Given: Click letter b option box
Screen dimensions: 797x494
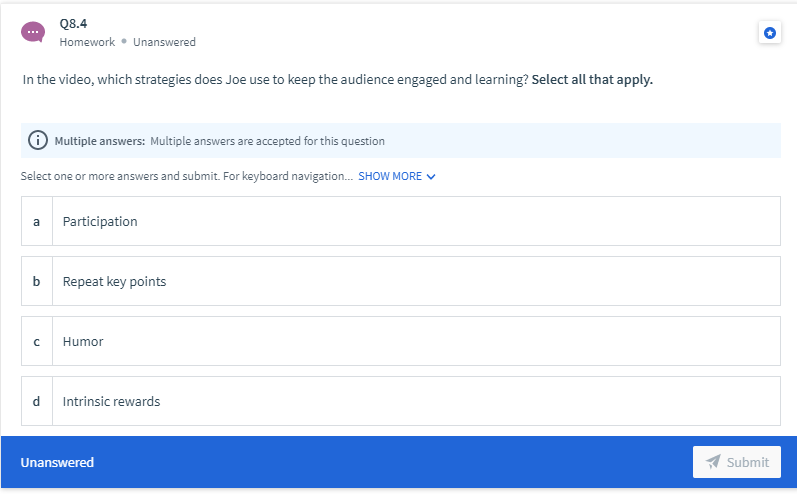Looking at the screenshot, I should pyautogui.click(x=37, y=281).
